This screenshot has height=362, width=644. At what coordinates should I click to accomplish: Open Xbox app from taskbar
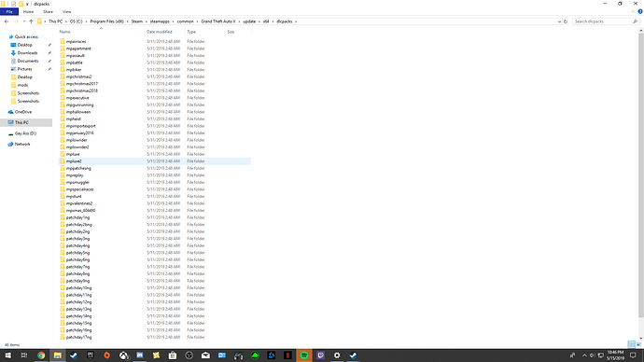123,355
